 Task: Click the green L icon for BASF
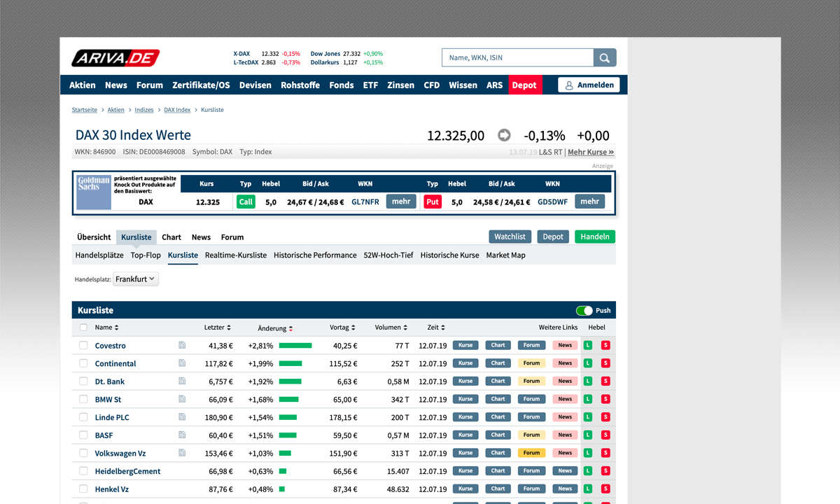coord(588,435)
